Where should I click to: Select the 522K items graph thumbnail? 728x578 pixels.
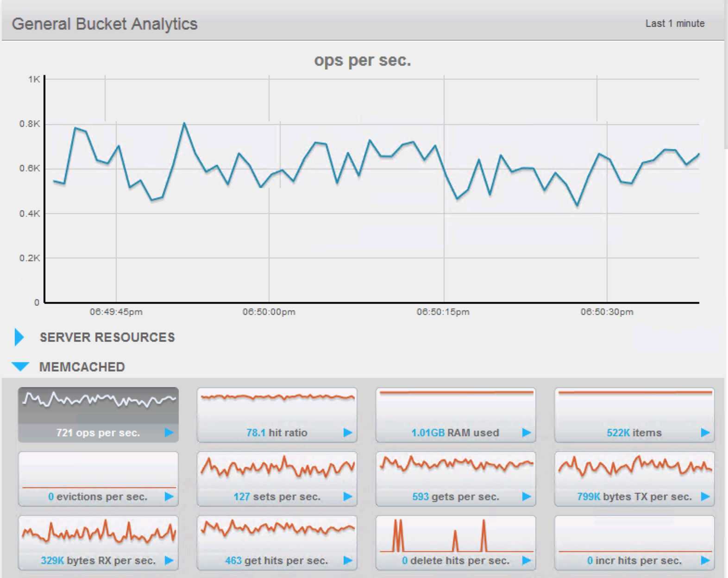(x=634, y=415)
